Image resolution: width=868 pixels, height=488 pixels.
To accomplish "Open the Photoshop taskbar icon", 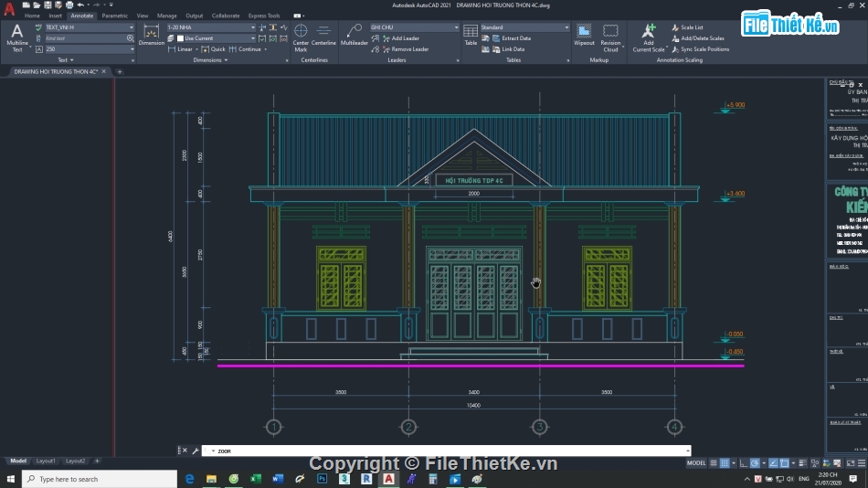I will (323, 479).
